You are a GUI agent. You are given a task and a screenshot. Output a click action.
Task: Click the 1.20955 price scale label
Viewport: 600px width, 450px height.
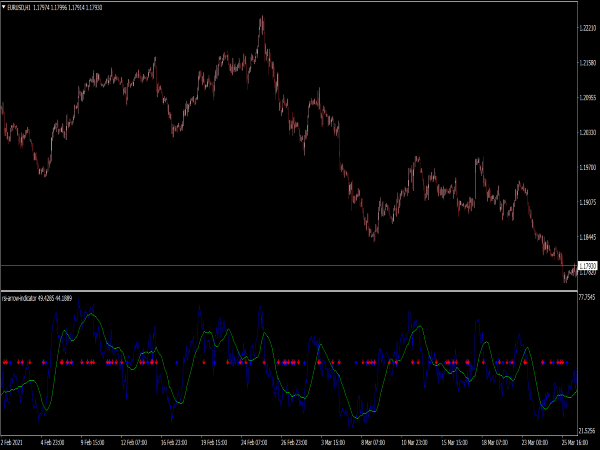pyautogui.click(x=588, y=98)
